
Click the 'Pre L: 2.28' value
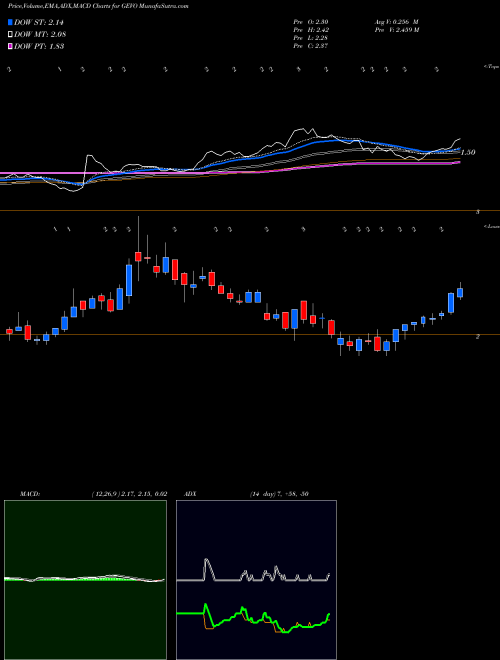(311, 38)
